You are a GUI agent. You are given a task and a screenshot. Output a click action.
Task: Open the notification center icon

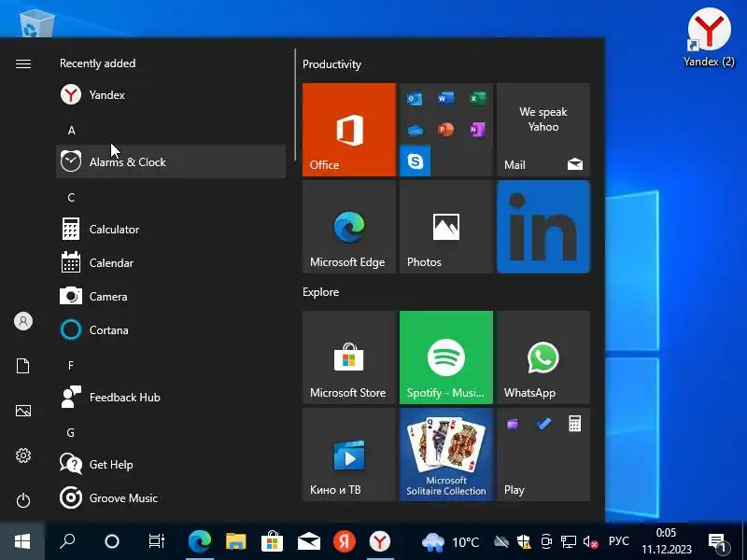(718, 542)
